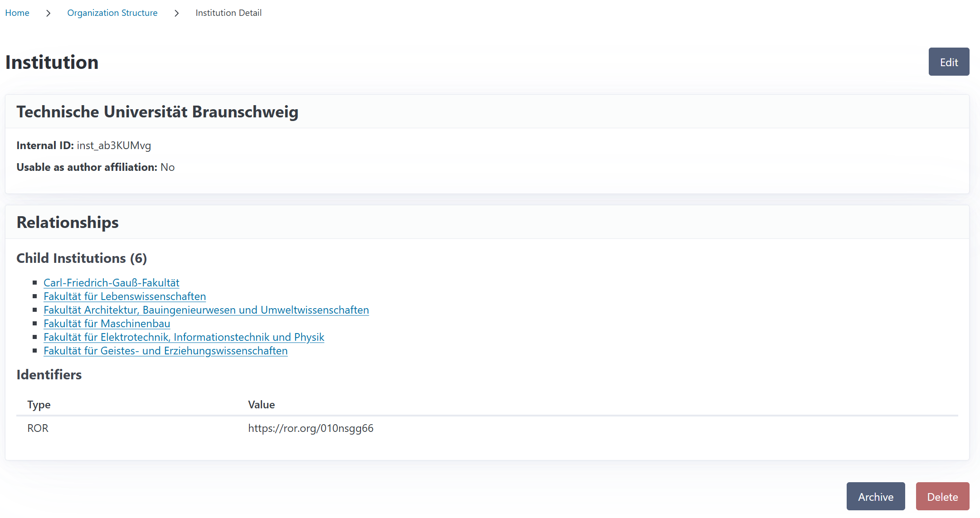The image size is (980, 518).
Task: Click the Technische Universität Braunschweig title
Action: tap(157, 112)
